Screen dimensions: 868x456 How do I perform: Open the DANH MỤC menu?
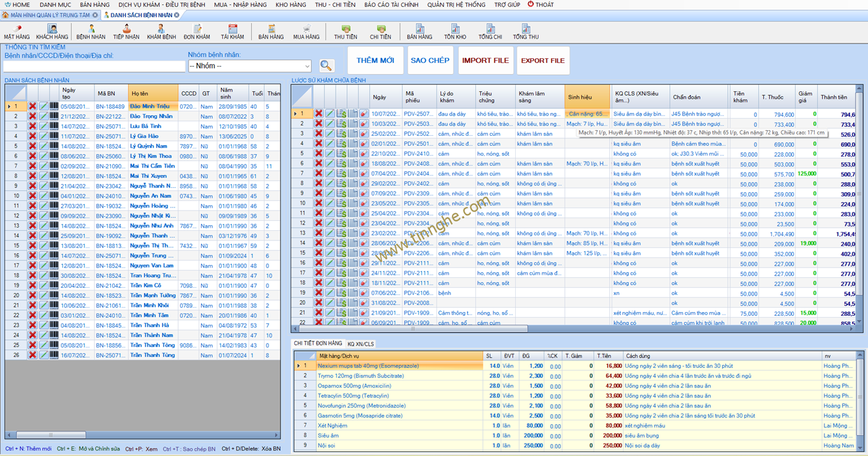[55, 4]
